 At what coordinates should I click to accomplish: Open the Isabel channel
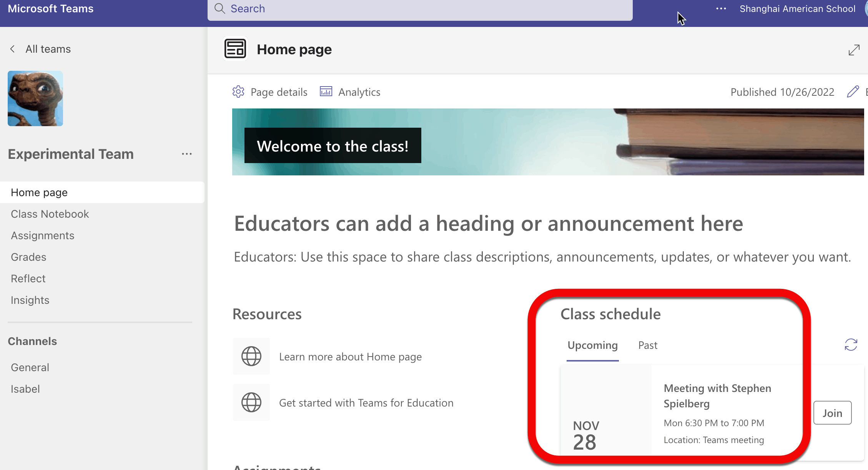(x=25, y=389)
